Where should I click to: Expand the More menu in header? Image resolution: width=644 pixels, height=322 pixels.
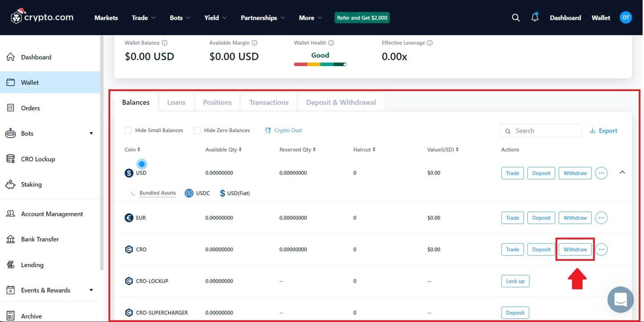click(310, 18)
